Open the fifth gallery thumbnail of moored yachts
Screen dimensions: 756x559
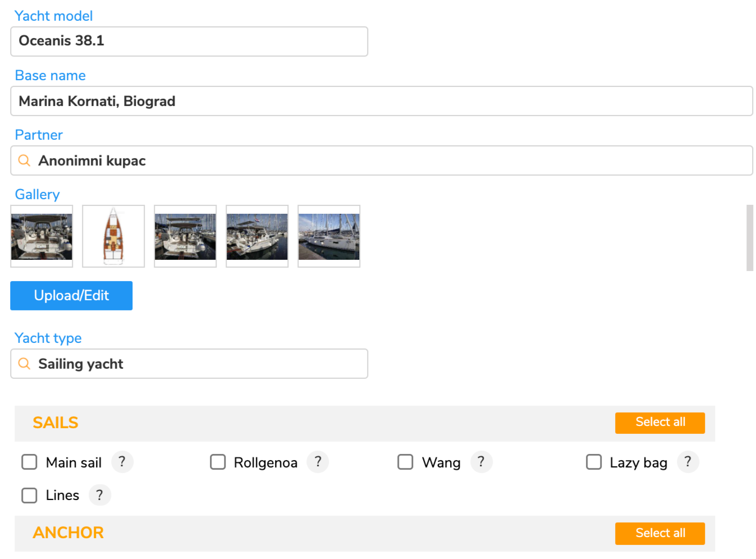point(329,236)
